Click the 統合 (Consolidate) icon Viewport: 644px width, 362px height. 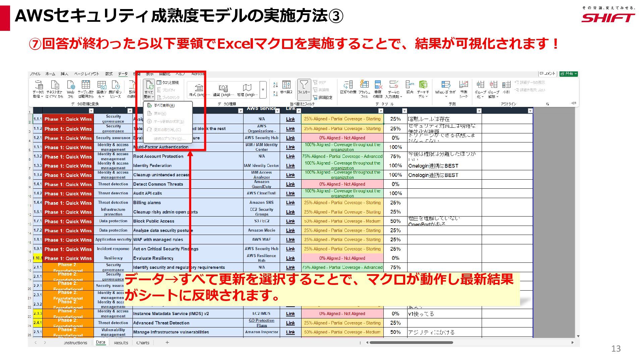click(410, 87)
